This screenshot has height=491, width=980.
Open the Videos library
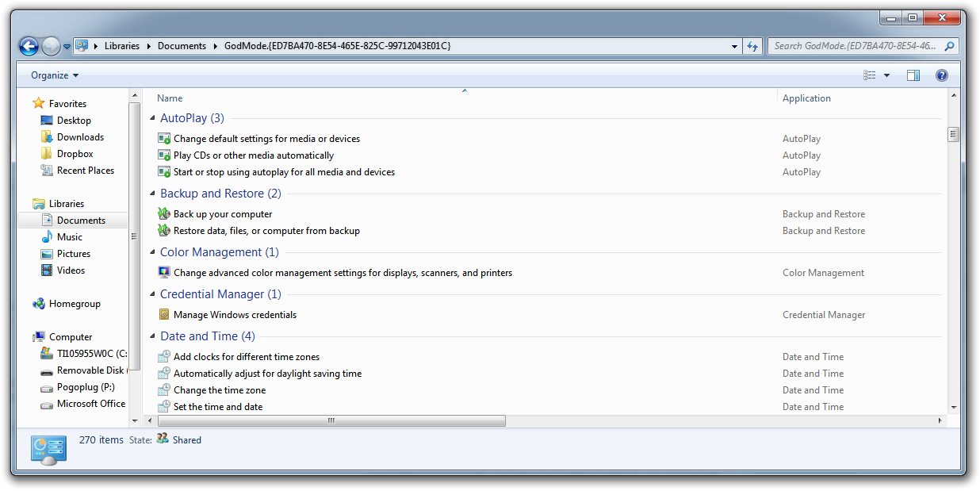71,270
